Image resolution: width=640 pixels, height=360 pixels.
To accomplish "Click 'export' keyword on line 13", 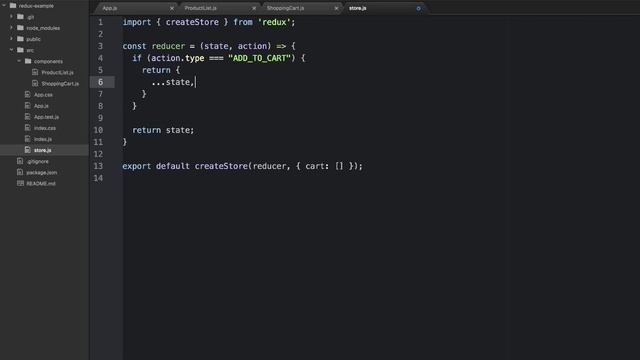I will click(137, 166).
